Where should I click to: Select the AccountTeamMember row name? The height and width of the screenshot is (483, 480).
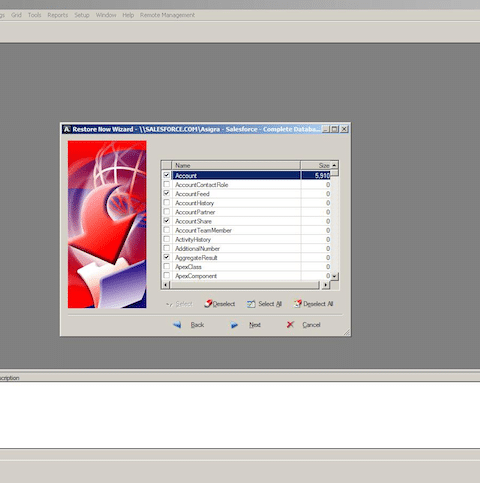point(203,230)
